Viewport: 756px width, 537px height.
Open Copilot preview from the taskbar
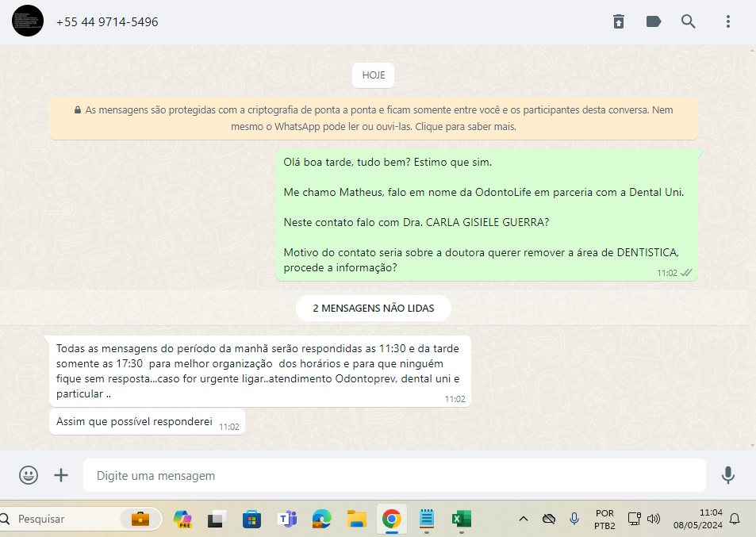[182, 519]
